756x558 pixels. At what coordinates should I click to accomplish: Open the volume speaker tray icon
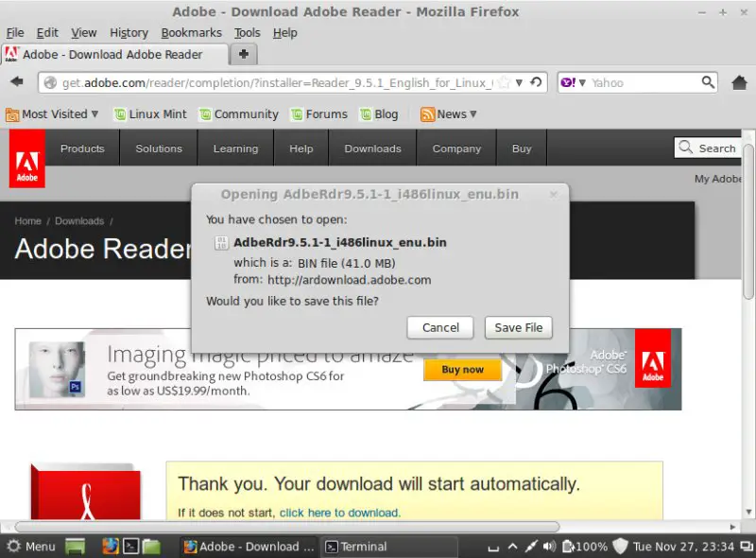[x=549, y=547]
